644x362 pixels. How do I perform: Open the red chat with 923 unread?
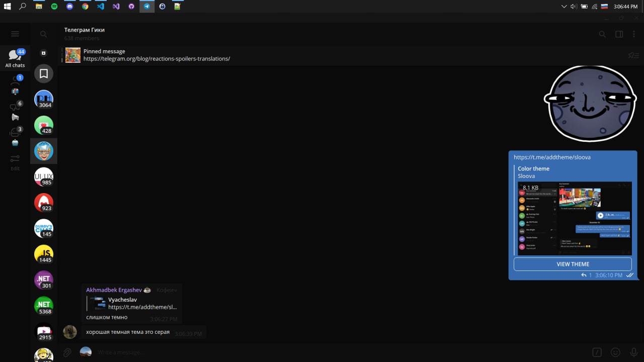[x=44, y=203]
